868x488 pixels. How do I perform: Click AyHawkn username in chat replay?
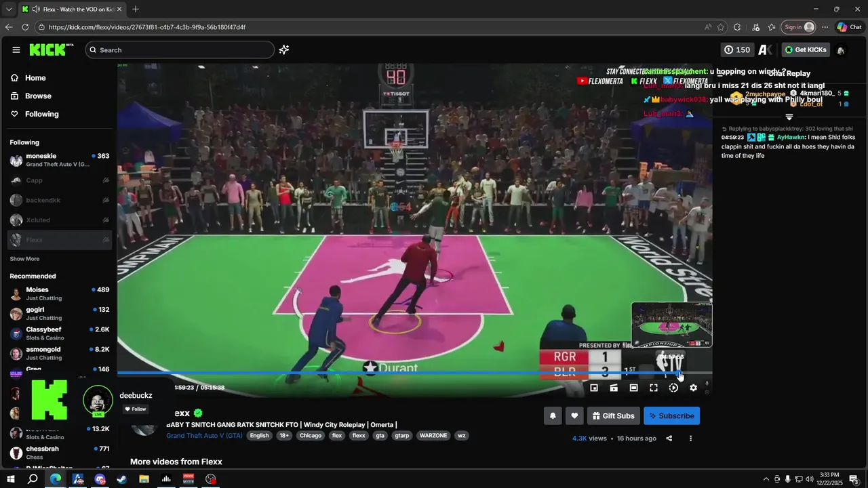791,137
